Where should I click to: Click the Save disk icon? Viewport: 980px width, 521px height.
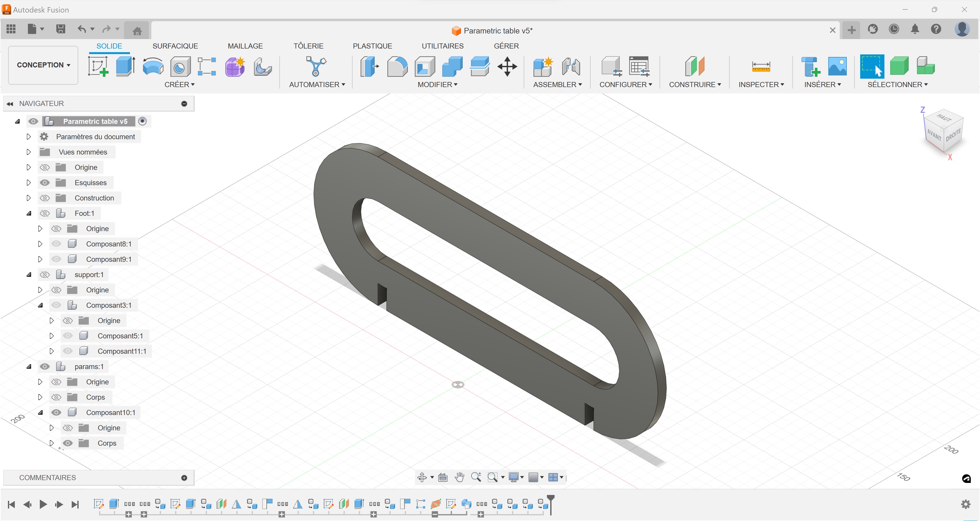pyautogui.click(x=60, y=29)
